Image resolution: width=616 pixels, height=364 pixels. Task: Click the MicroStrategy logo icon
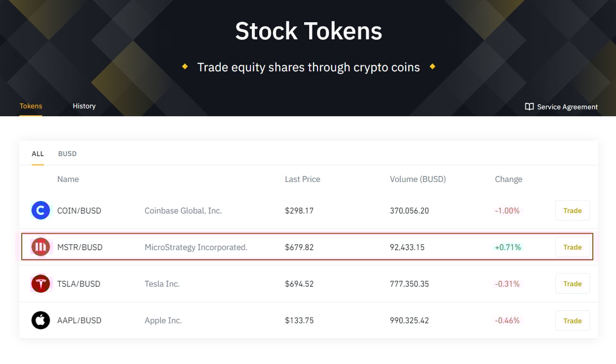pos(41,247)
